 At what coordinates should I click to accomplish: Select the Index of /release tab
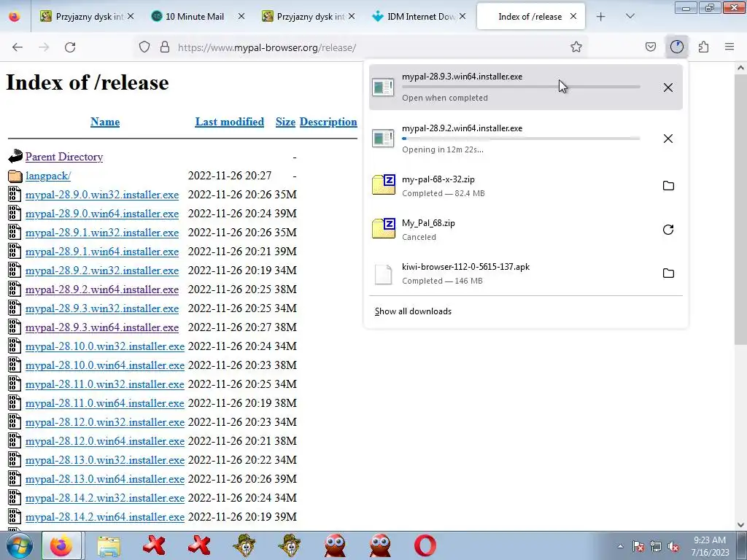pos(530,16)
